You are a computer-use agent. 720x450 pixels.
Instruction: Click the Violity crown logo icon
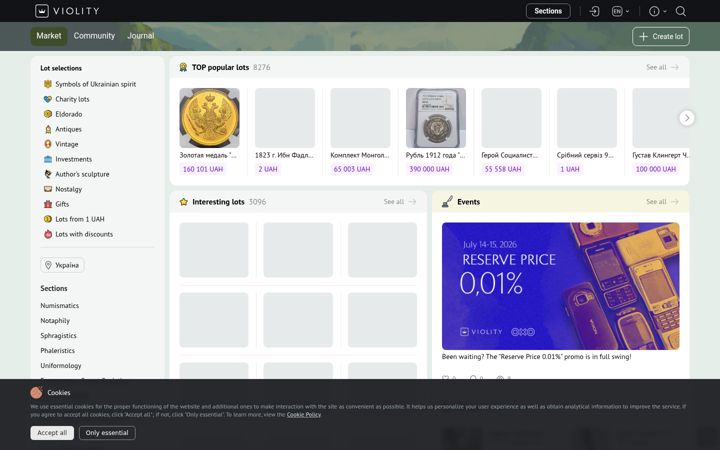[42, 11]
